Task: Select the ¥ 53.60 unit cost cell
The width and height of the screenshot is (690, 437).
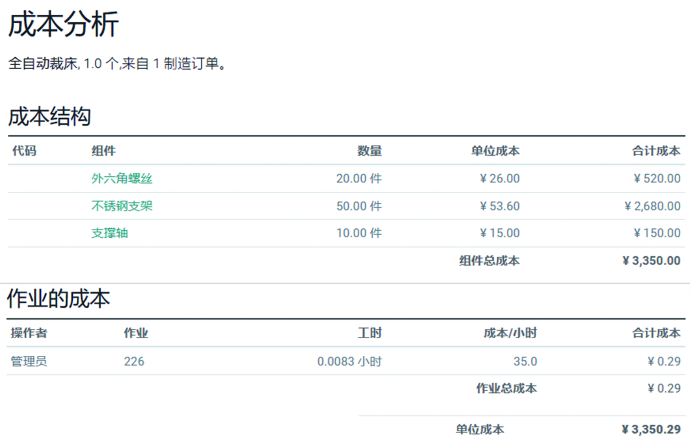Action: pyautogui.click(x=499, y=206)
